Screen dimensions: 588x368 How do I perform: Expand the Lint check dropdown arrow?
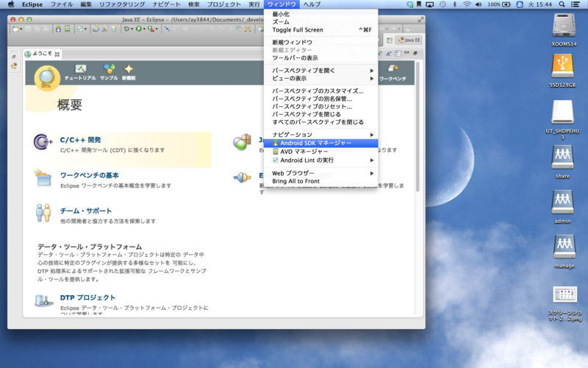[85, 29]
